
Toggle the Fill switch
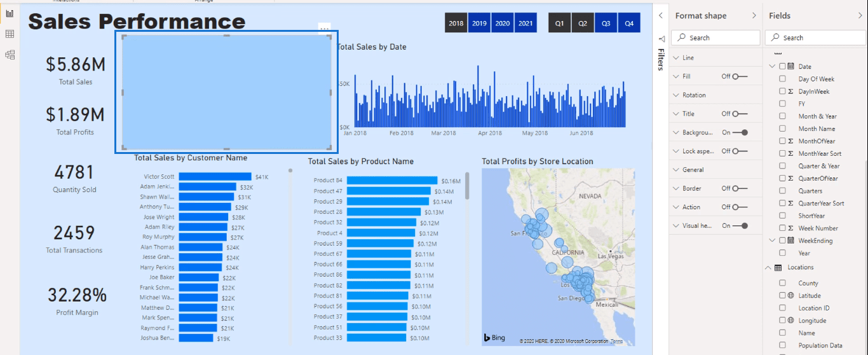tap(740, 76)
